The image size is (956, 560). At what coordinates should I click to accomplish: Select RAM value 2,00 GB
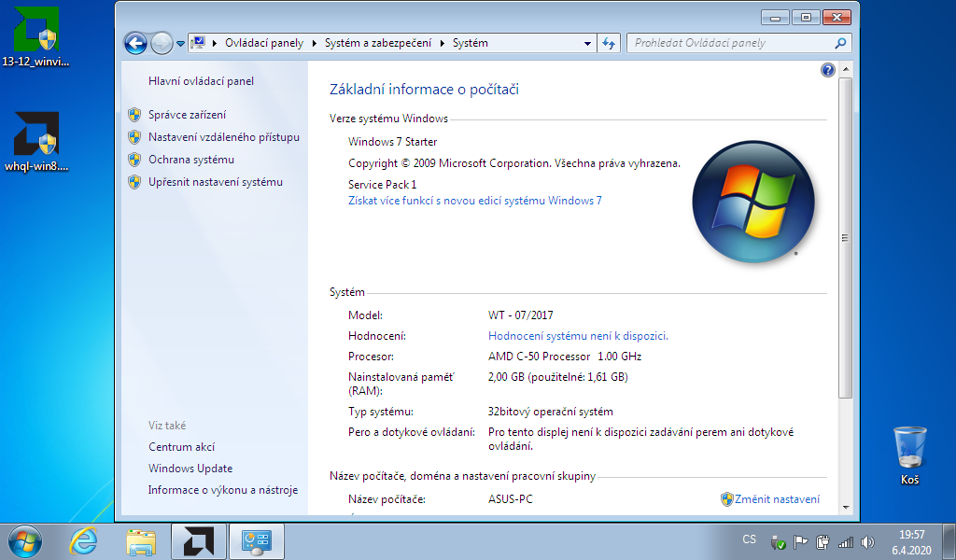(506, 377)
